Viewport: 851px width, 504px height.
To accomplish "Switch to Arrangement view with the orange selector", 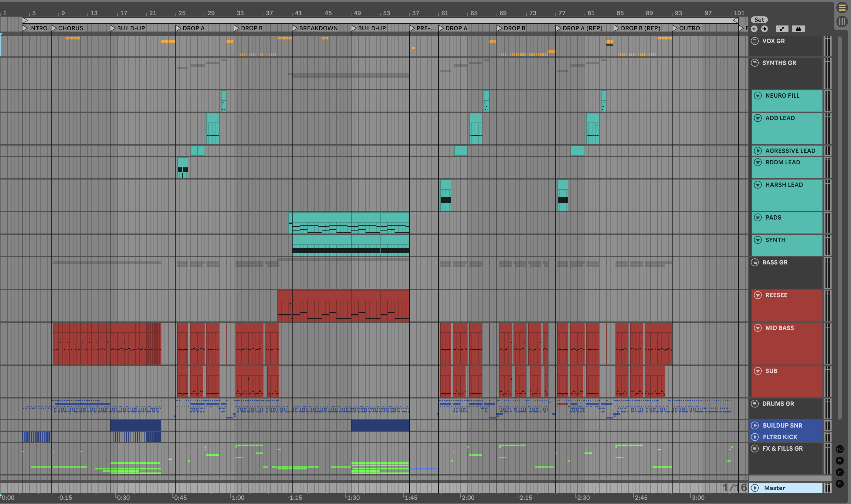I will (x=842, y=8).
